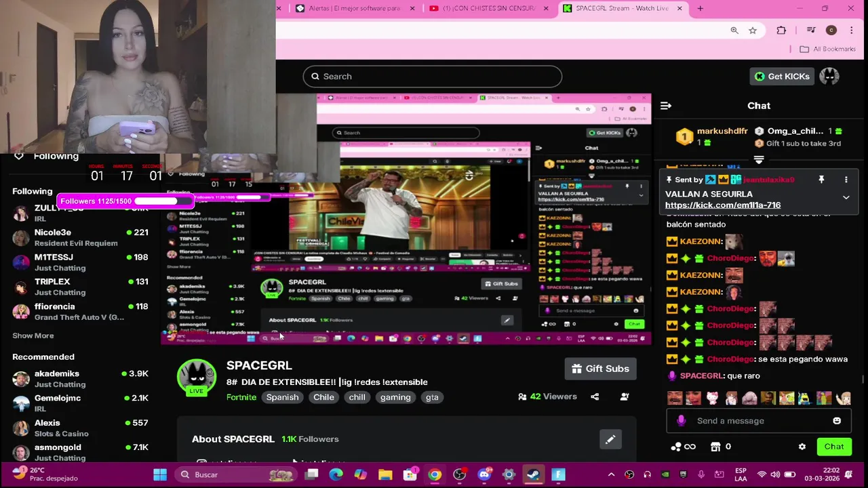Open a new browser tab
This screenshot has height=488, width=868.
click(701, 8)
